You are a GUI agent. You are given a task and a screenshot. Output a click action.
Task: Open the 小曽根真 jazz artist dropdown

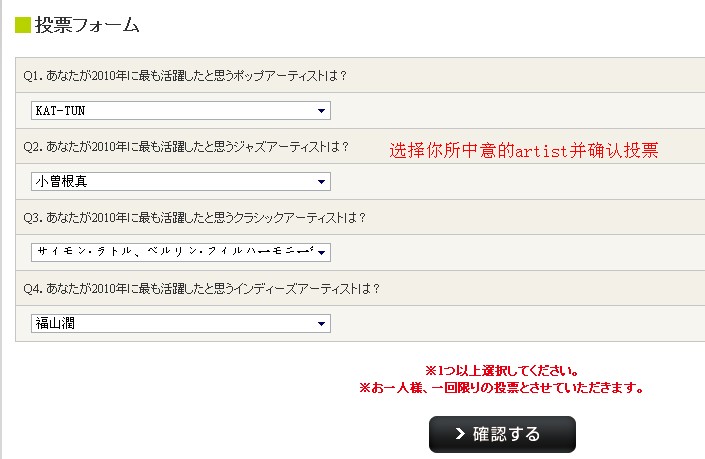[181, 182]
